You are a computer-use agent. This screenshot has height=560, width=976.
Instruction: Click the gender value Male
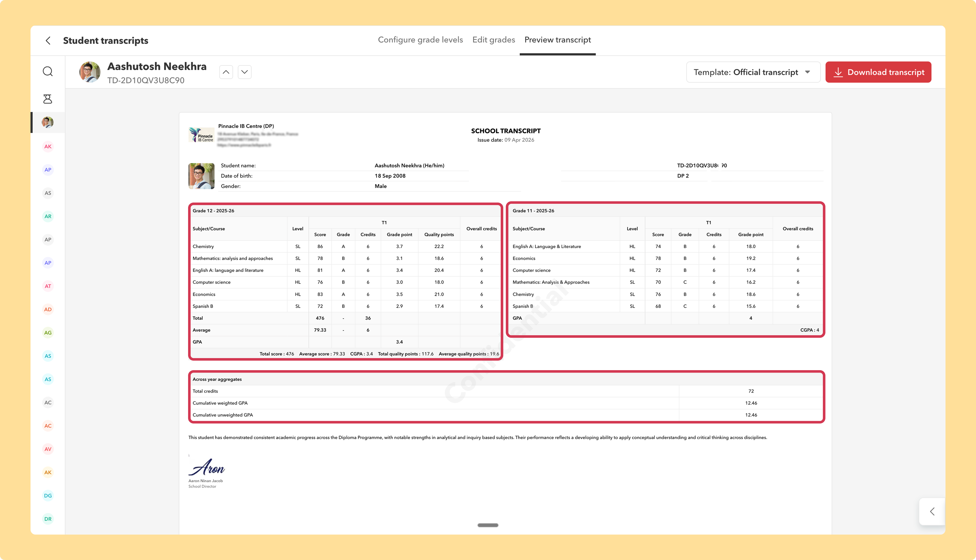click(381, 186)
